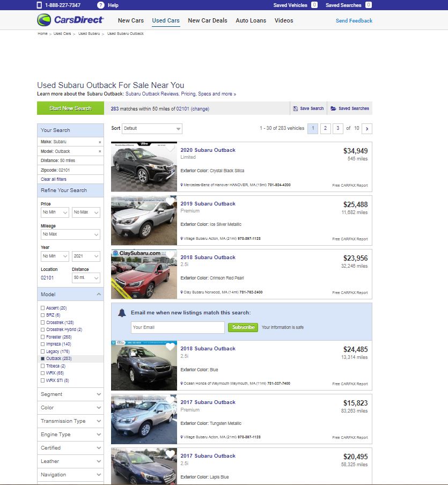
Task: Expand the Segment filter section
Action: tap(70, 394)
